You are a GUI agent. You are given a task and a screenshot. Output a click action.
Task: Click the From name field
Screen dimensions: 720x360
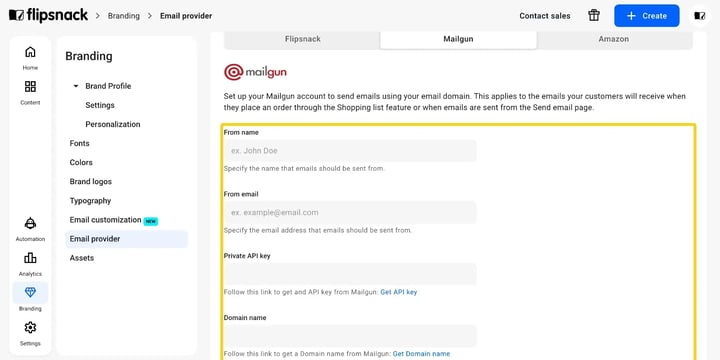(350, 151)
